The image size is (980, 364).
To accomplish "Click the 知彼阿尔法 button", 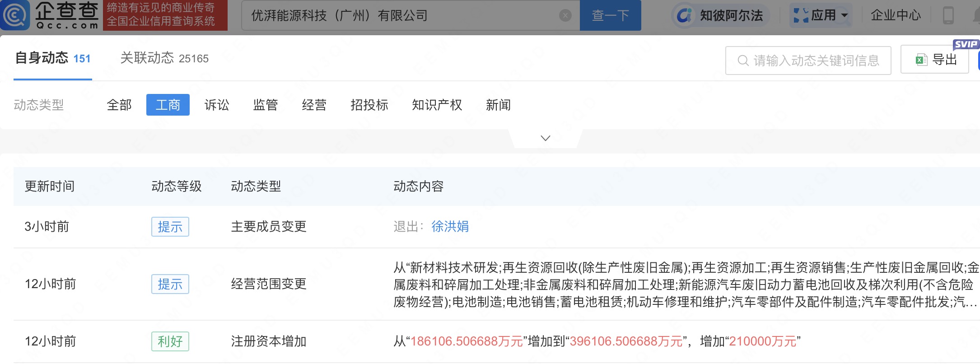I will (722, 15).
